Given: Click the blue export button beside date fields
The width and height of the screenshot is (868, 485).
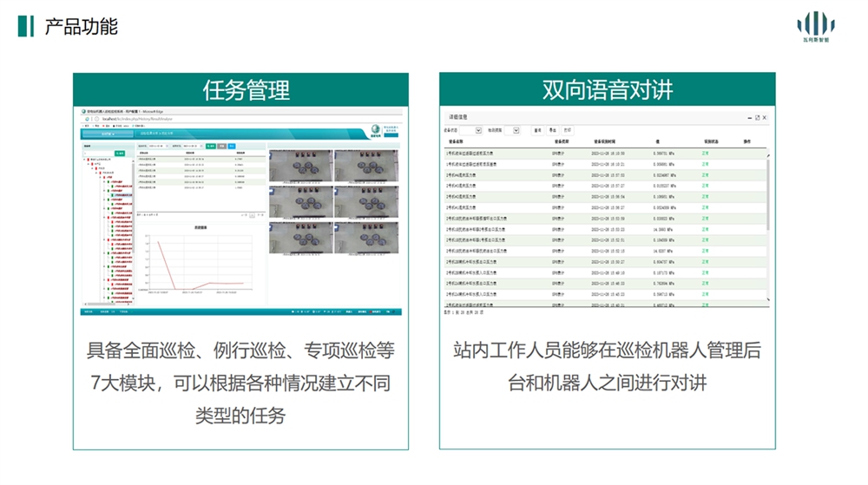Looking at the screenshot, I should click(231, 147).
